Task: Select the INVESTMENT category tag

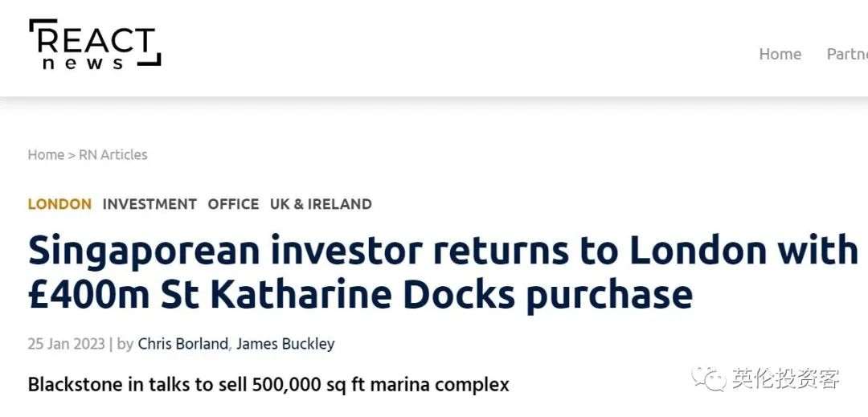Action: 149,204
